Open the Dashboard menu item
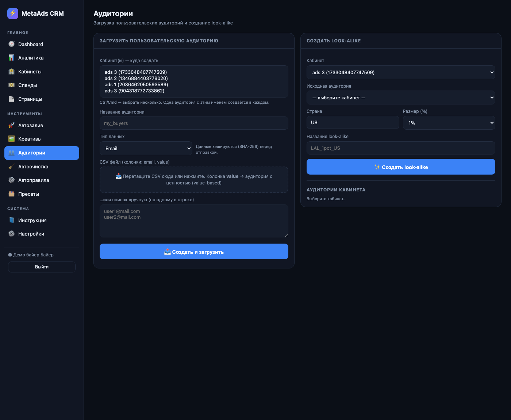This screenshot has width=511, height=420. [42, 44]
